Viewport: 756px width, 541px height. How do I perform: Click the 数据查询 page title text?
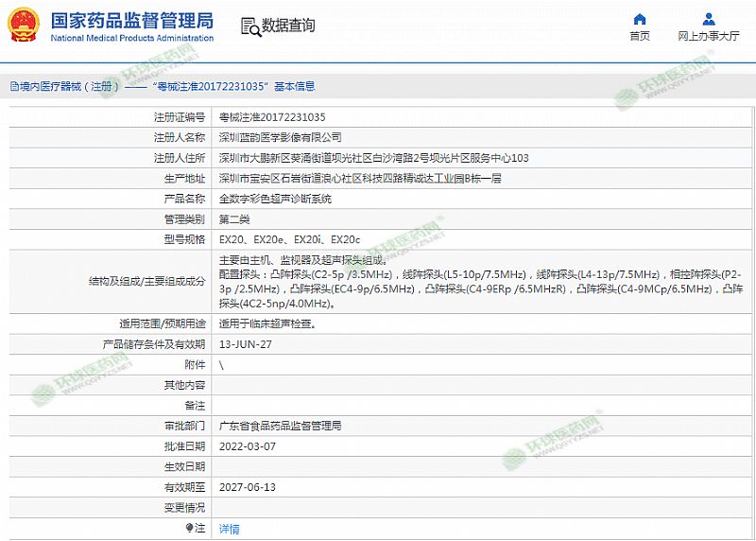click(x=288, y=26)
